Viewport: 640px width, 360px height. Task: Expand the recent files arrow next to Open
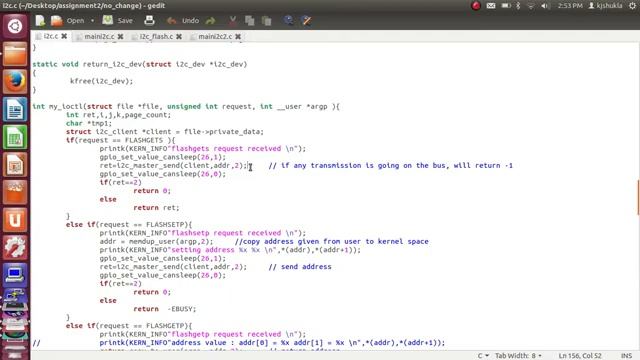pos(92,20)
